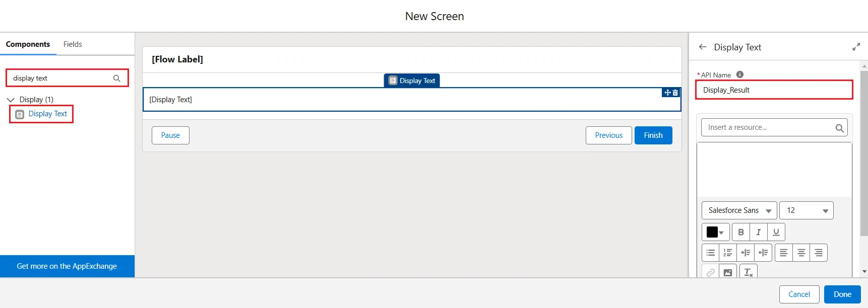The image size is (868, 308).
Task: Click the API Name input field
Action: pos(774,90)
